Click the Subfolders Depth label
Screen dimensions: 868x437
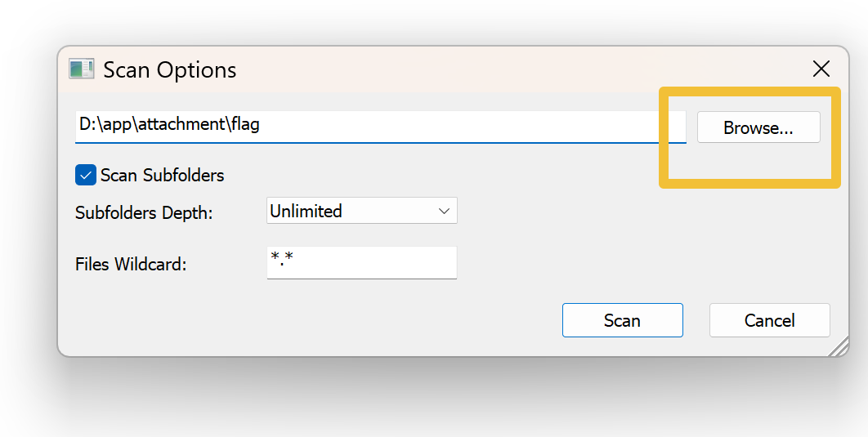coord(144,212)
